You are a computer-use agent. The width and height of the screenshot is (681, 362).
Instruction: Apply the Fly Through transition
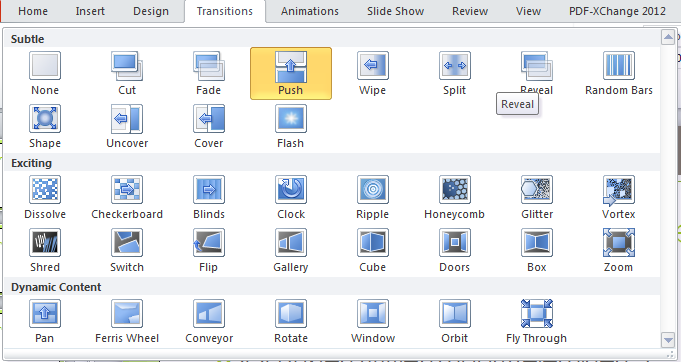point(536,322)
